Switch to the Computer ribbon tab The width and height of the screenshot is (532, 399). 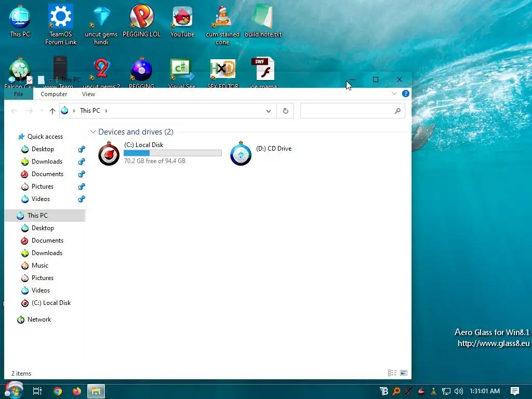point(54,94)
